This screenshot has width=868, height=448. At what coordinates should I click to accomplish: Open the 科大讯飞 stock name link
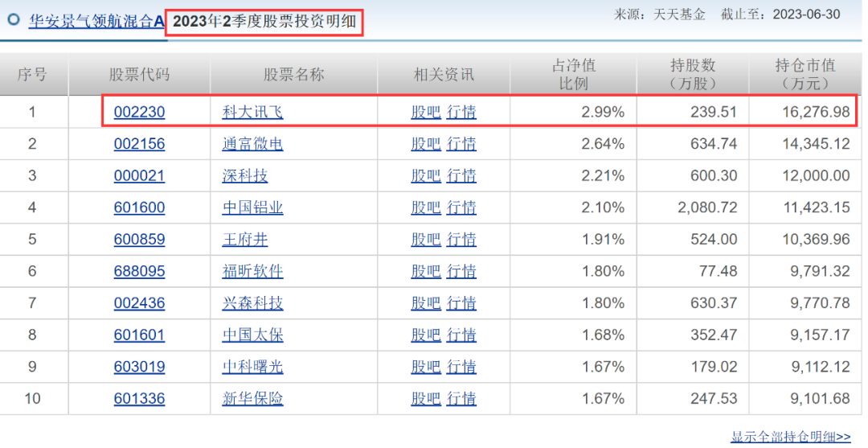(252, 113)
